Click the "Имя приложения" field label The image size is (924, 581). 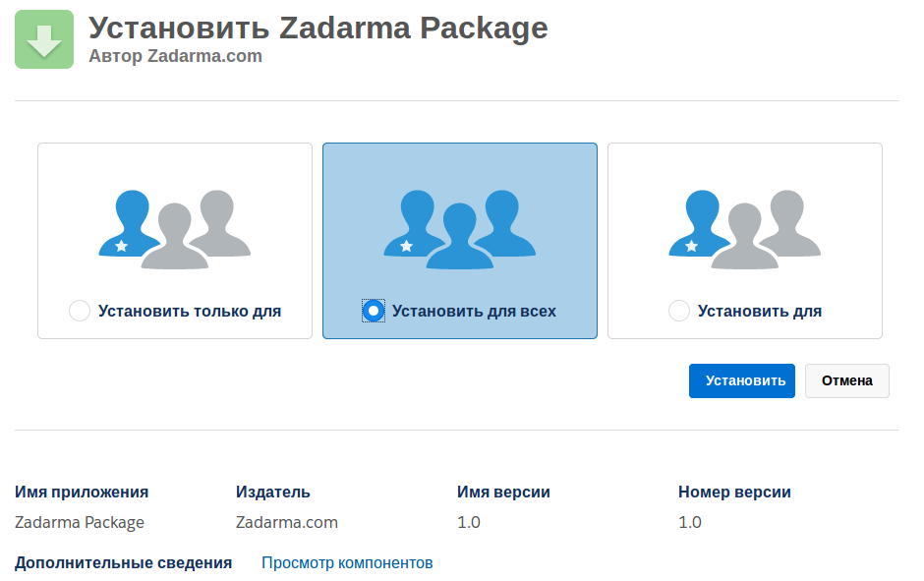[x=82, y=493]
